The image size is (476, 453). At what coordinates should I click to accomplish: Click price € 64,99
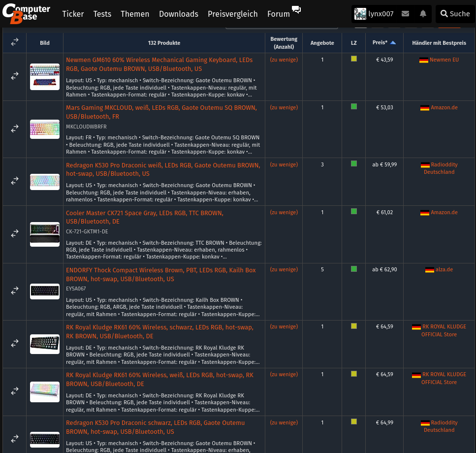click(384, 422)
